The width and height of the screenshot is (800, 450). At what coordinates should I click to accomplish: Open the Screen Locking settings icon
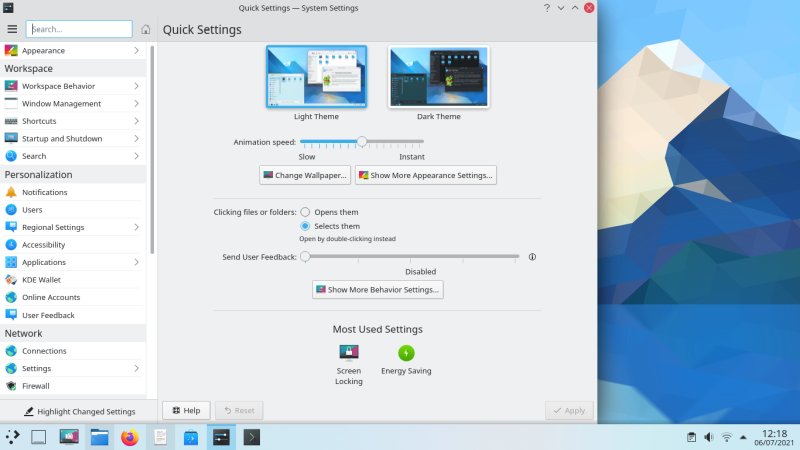coord(349,353)
